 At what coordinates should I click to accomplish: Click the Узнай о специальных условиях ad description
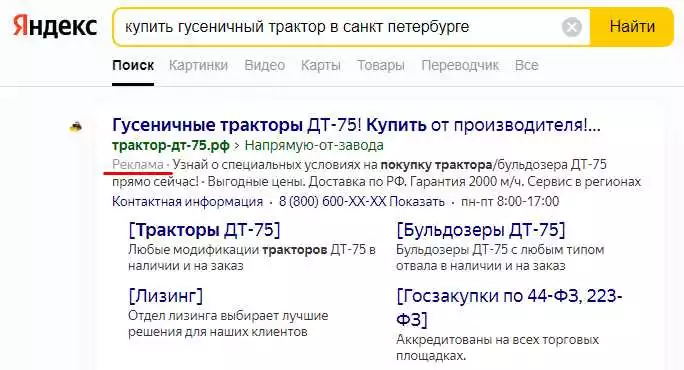coord(376,173)
